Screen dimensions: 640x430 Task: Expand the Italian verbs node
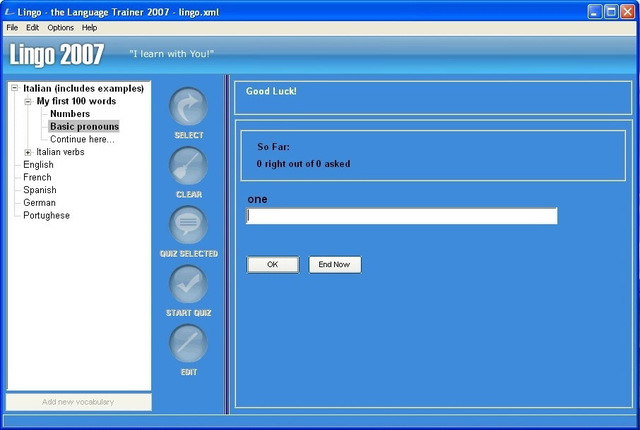(x=28, y=152)
